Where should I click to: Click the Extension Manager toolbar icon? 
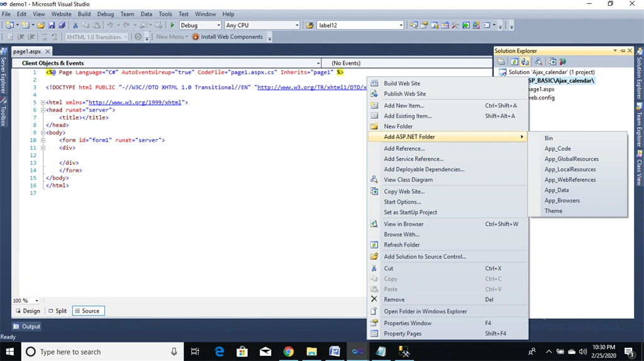476,25
